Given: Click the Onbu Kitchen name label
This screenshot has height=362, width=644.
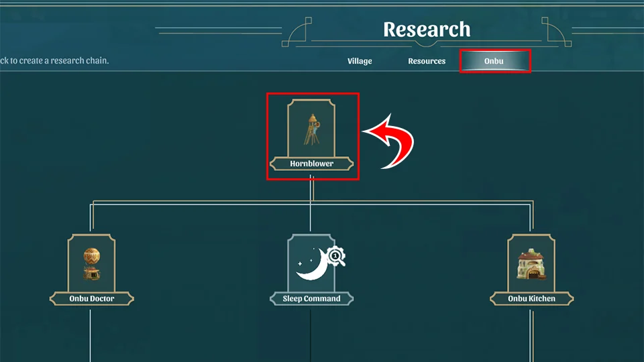Looking at the screenshot, I should pos(531,299).
